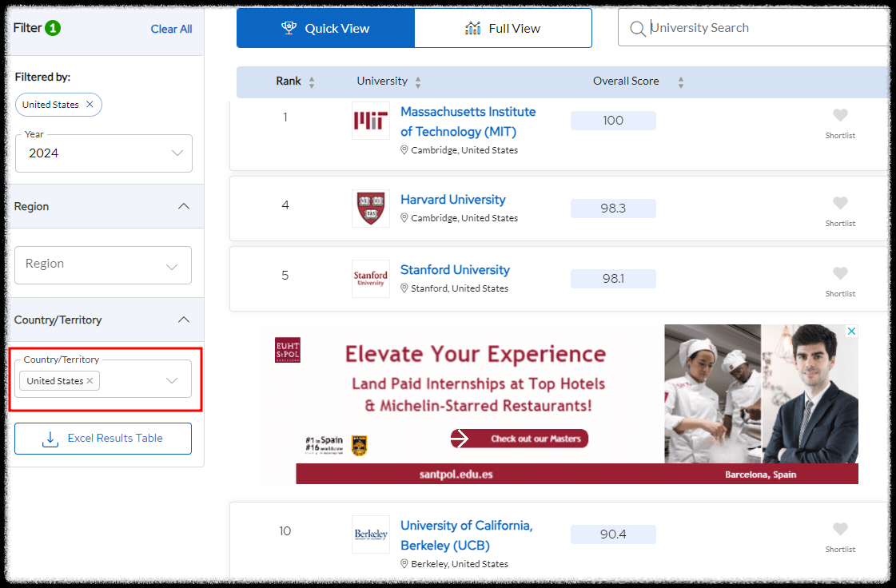Click the chefs photo in the ad
The height and width of the screenshot is (588, 896).
713,395
